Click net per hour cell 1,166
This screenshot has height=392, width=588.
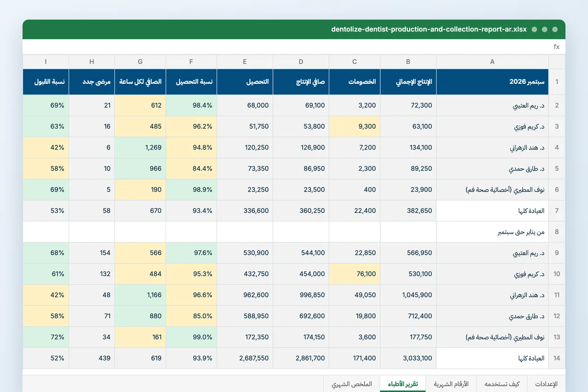(140, 295)
